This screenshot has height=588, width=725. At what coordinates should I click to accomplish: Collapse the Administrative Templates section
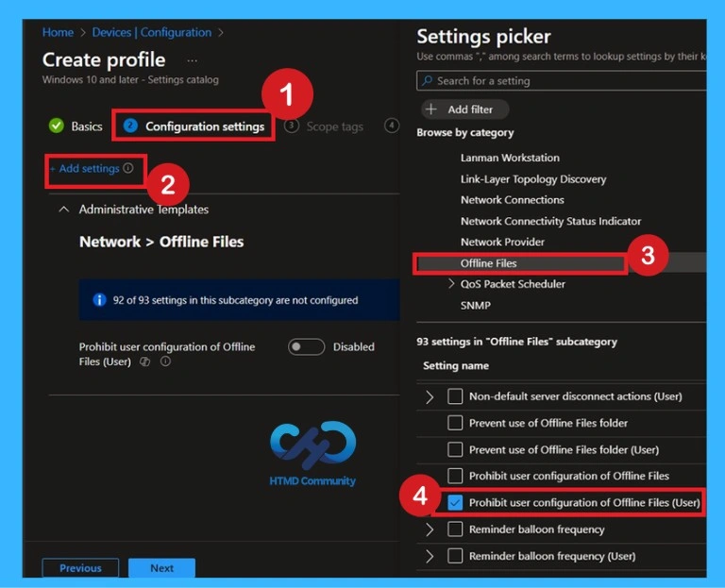(64, 210)
